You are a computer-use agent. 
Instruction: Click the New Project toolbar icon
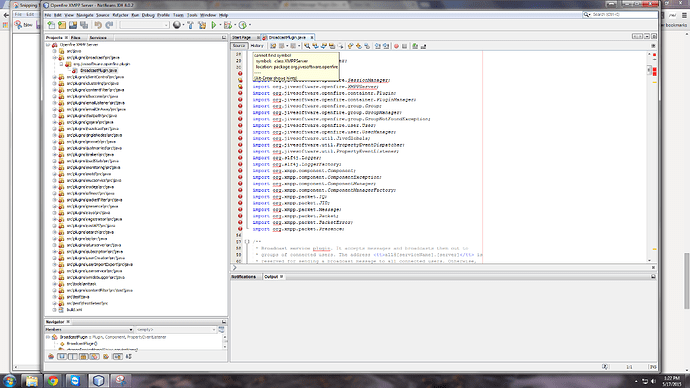(62, 25)
